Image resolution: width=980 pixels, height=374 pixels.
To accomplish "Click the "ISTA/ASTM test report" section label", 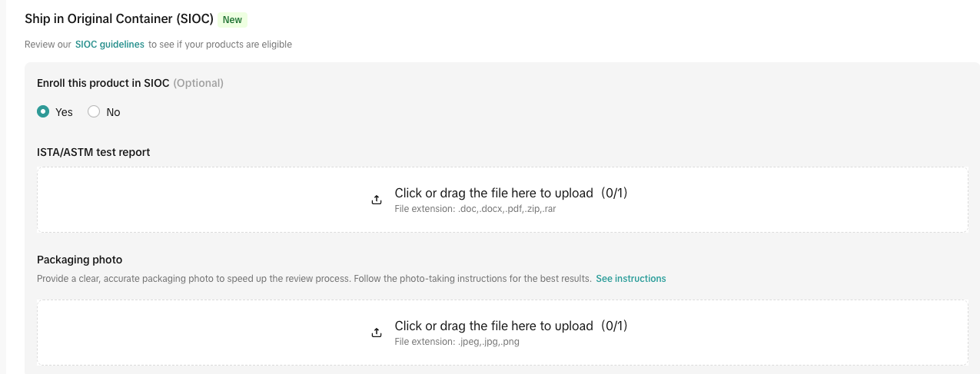I will tap(94, 152).
